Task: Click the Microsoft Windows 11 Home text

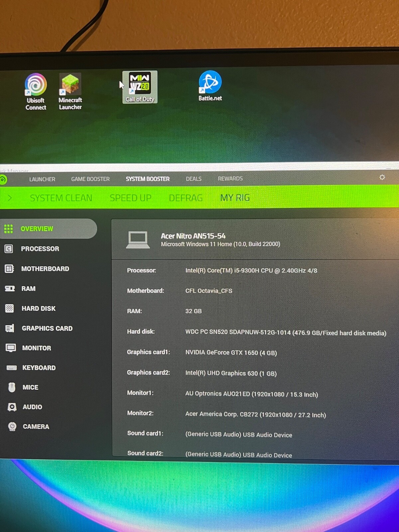Action: point(220,244)
